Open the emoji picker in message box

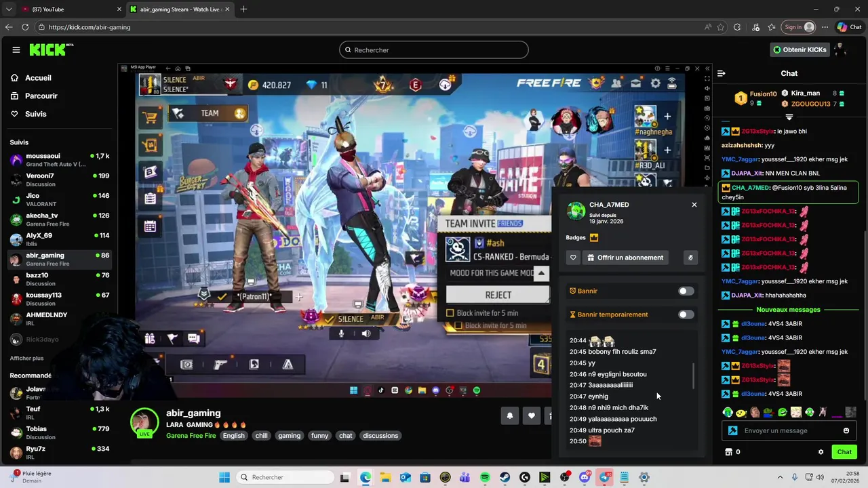coord(846,430)
